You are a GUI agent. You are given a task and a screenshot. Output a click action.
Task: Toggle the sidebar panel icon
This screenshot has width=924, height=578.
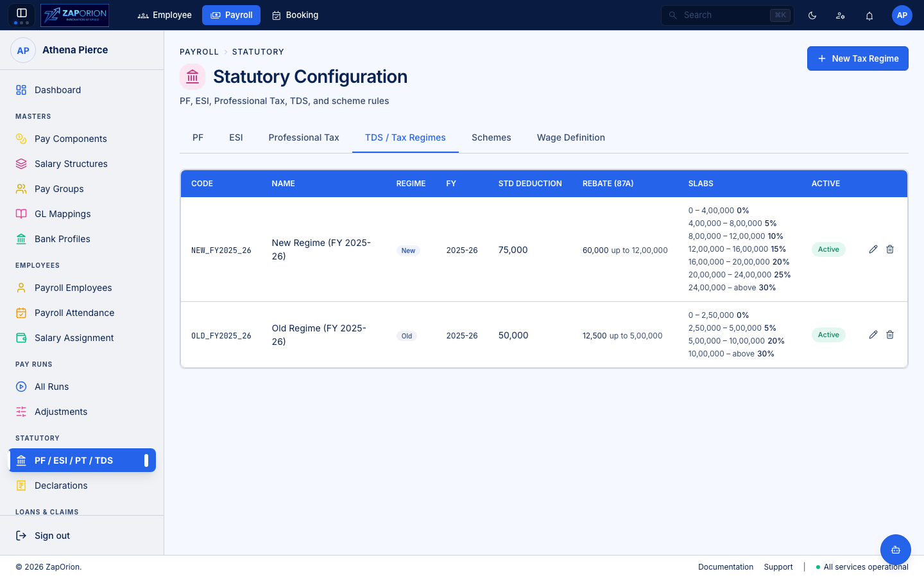[21, 13]
